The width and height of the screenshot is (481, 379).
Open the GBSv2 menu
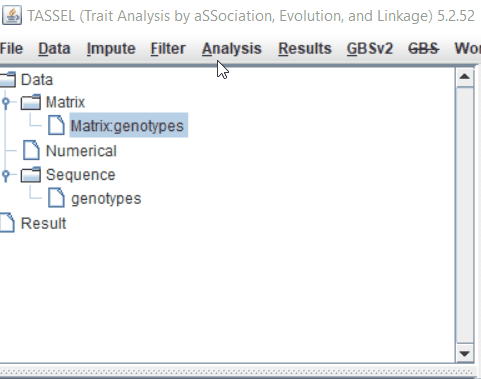pos(370,49)
